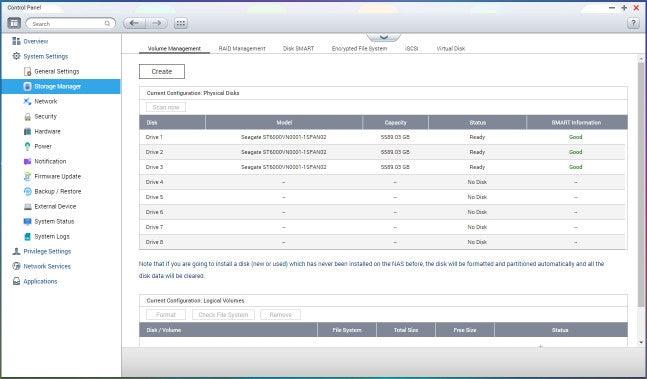
Task: Click the Firmware Update icon
Action: pyautogui.click(x=28, y=176)
